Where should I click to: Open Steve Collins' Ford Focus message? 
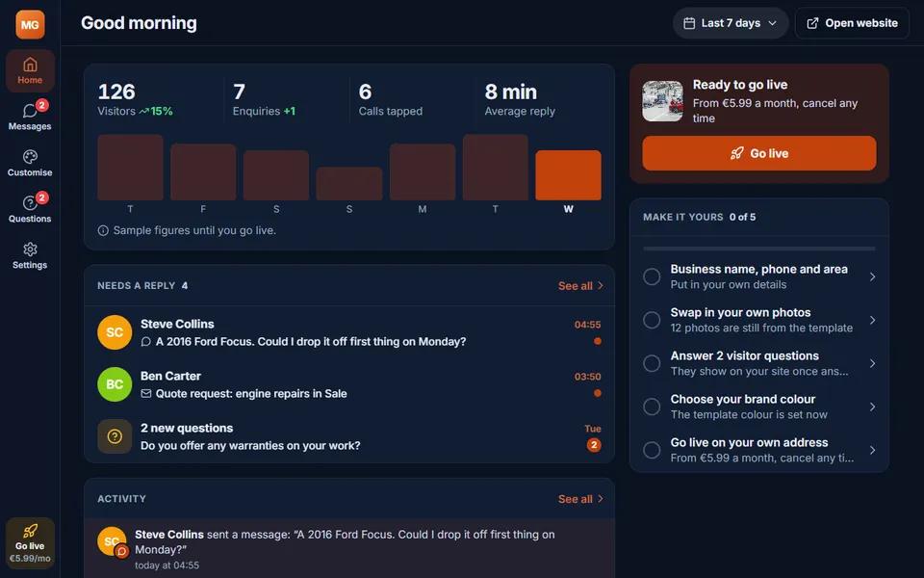pyautogui.click(x=349, y=332)
